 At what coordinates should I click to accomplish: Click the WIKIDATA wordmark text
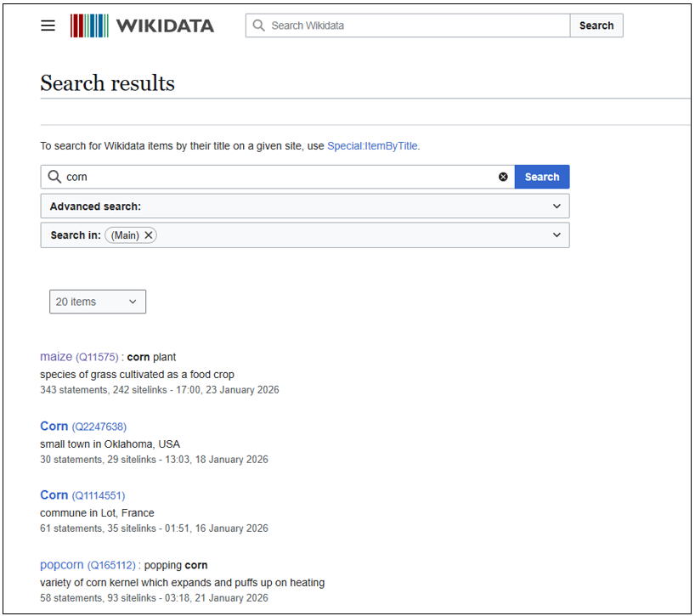click(x=165, y=25)
